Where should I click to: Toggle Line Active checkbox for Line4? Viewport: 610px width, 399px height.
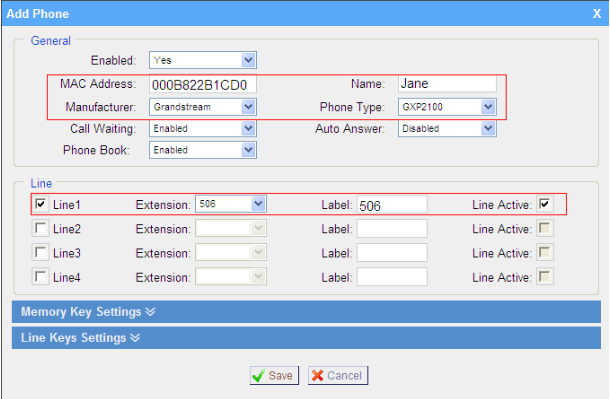pyautogui.click(x=545, y=276)
